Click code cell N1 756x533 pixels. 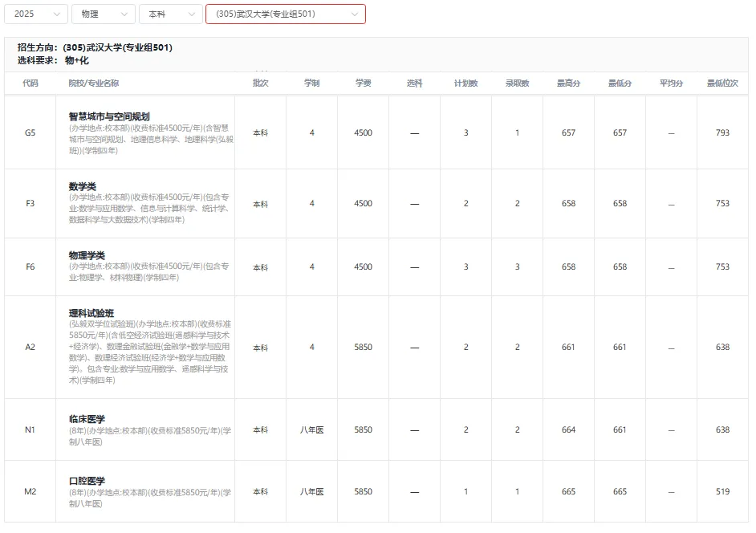coord(30,429)
